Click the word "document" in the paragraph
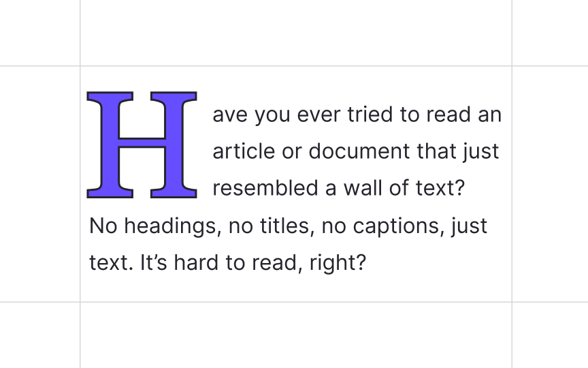 tap(359, 151)
